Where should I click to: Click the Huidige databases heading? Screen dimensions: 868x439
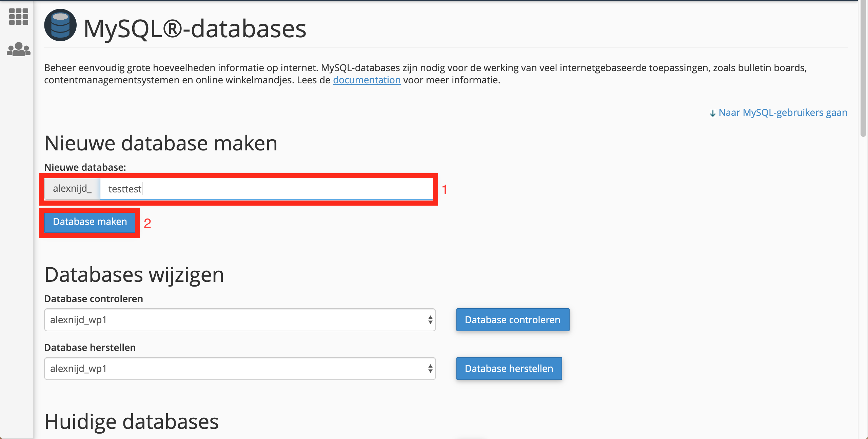tap(132, 422)
